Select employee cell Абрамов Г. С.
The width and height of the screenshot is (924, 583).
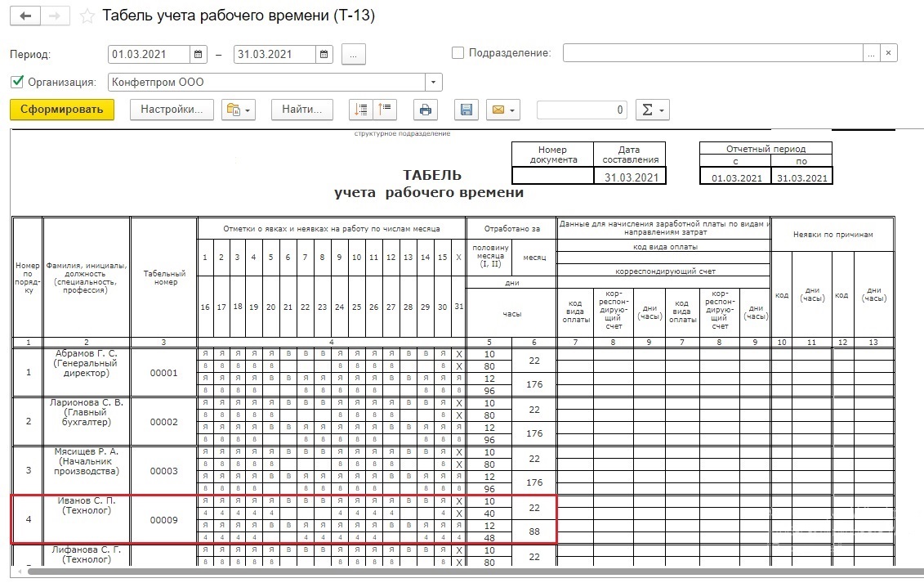(x=86, y=372)
